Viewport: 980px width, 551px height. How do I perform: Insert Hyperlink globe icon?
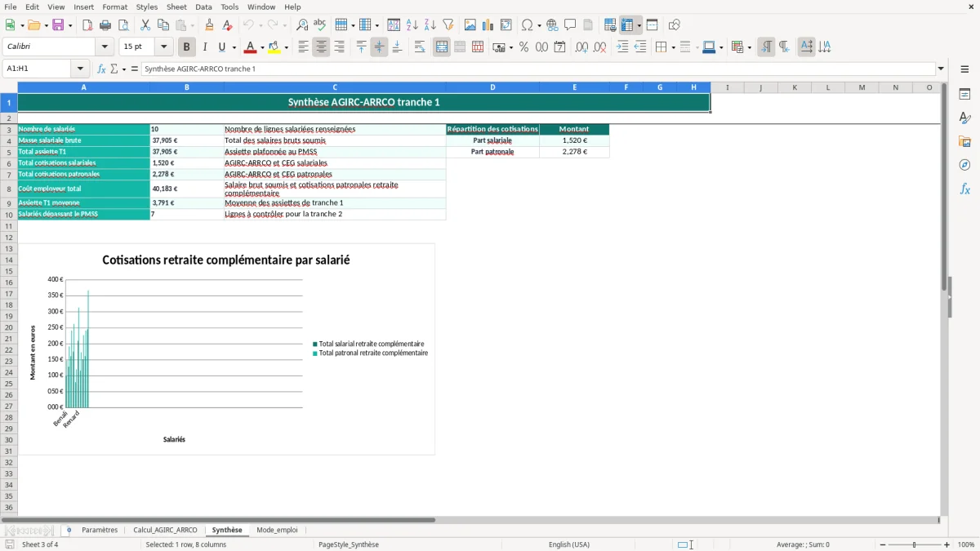[552, 25]
